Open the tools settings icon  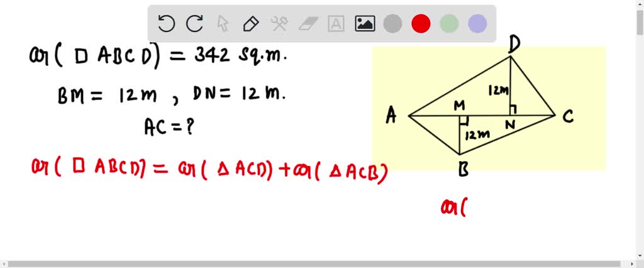279,24
